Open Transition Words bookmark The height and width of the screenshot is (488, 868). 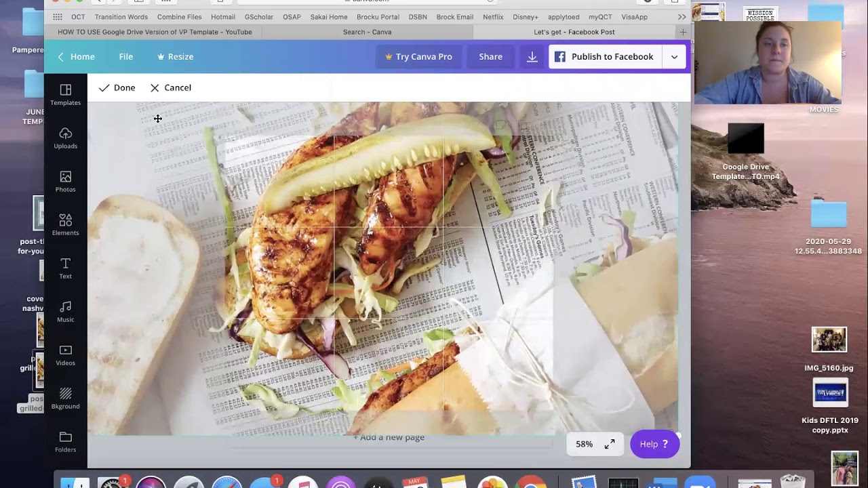121,17
